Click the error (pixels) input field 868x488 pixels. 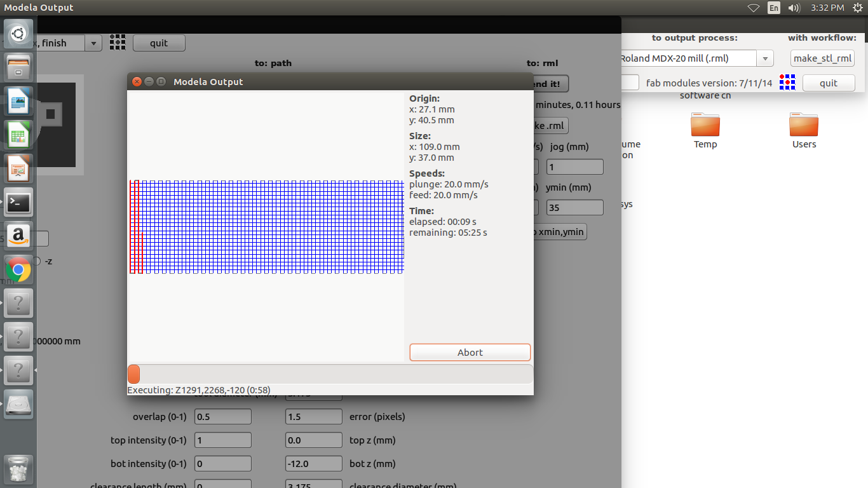click(x=314, y=417)
